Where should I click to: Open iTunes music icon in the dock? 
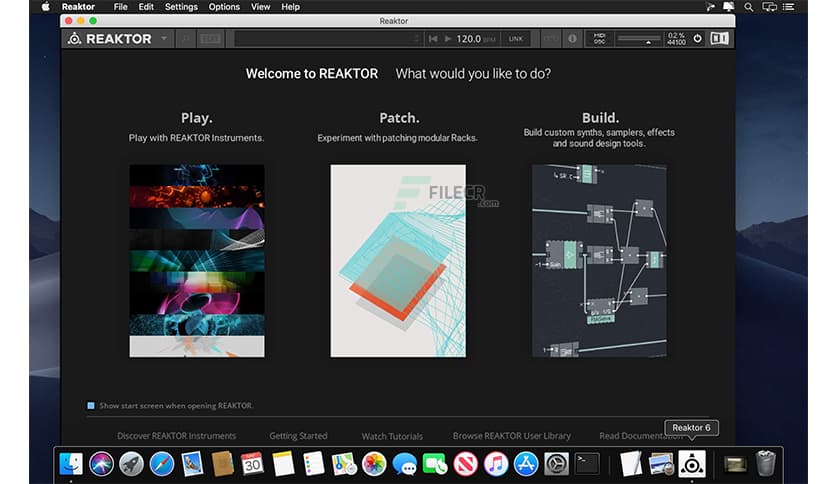[496, 464]
